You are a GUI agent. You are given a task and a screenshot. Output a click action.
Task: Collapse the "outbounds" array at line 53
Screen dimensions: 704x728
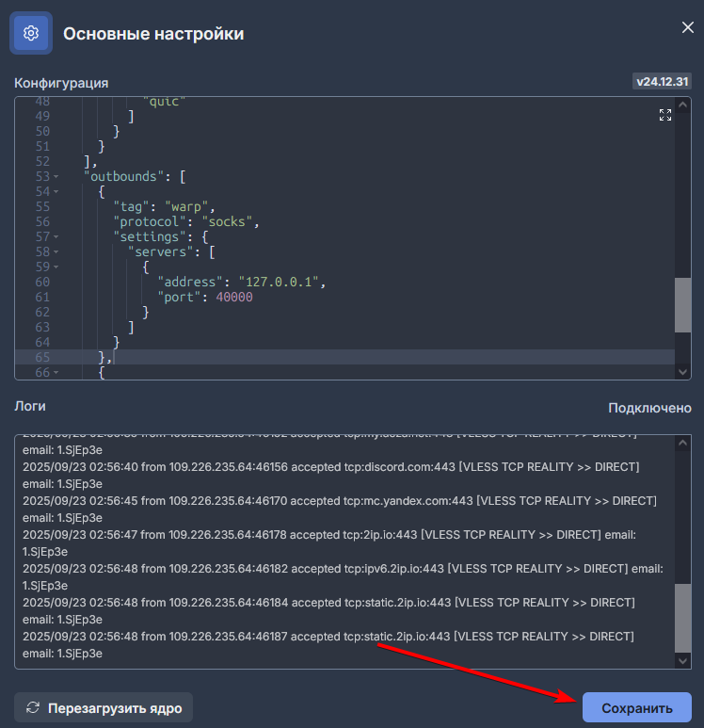(x=56, y=177)
